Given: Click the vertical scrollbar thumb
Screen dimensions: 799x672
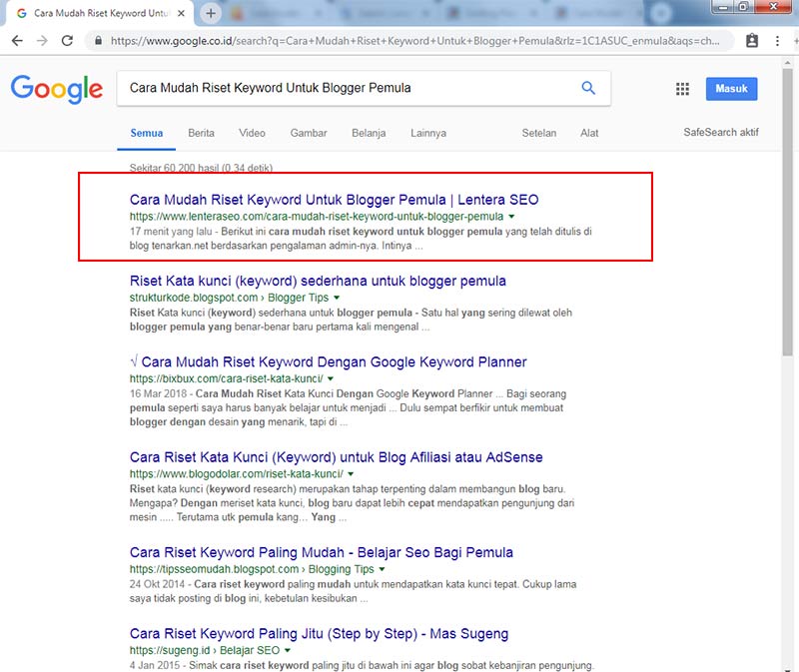Looking at the screenshot, I should tap(788, 212).
